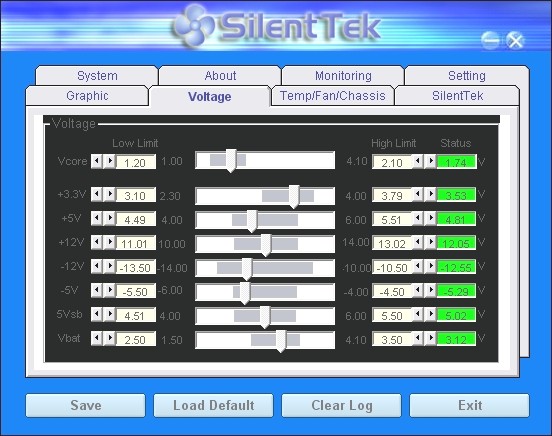Increase the 5Vsb high limit with right arrow
The width and height of the screenshot is (552, 436).
point(431,314)
